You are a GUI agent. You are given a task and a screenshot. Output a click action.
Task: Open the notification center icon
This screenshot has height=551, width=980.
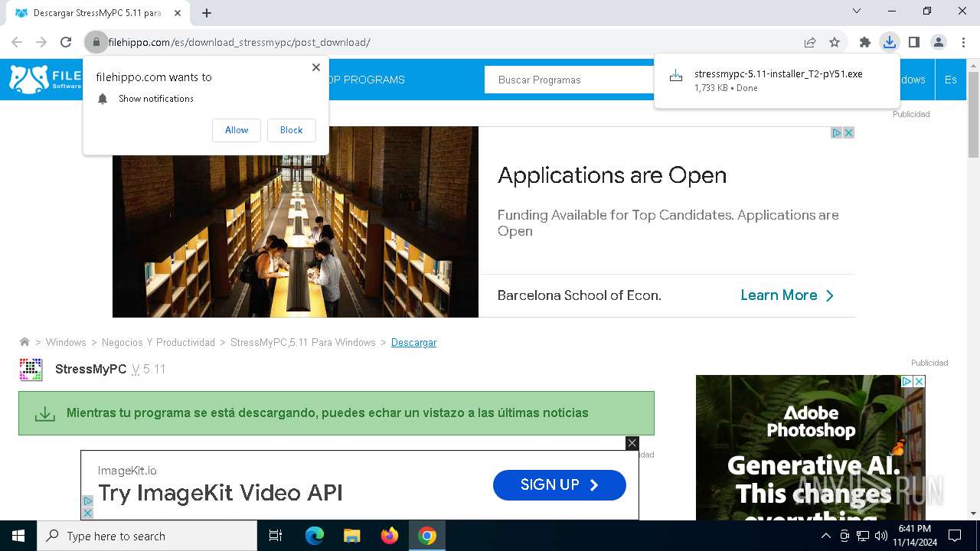click(955, 536)
